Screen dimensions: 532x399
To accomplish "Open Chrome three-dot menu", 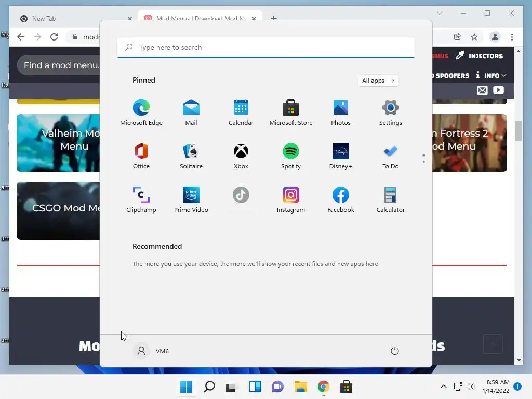I will [512, 37].
